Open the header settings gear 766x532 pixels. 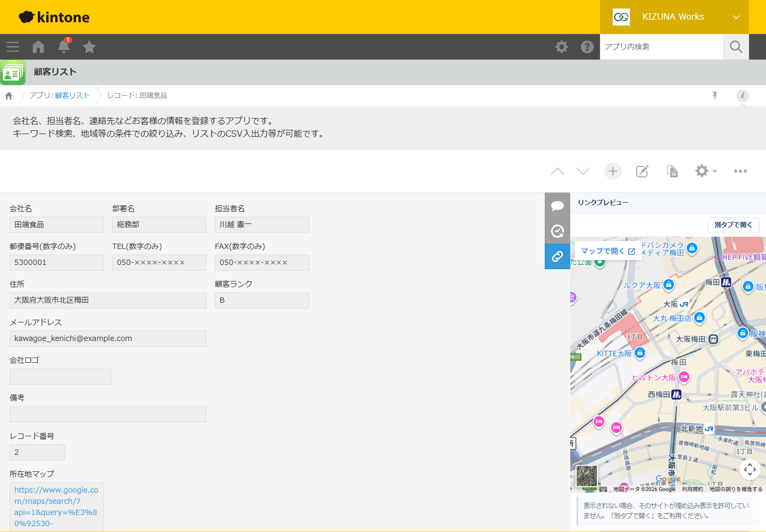click(x=562, y=47)
